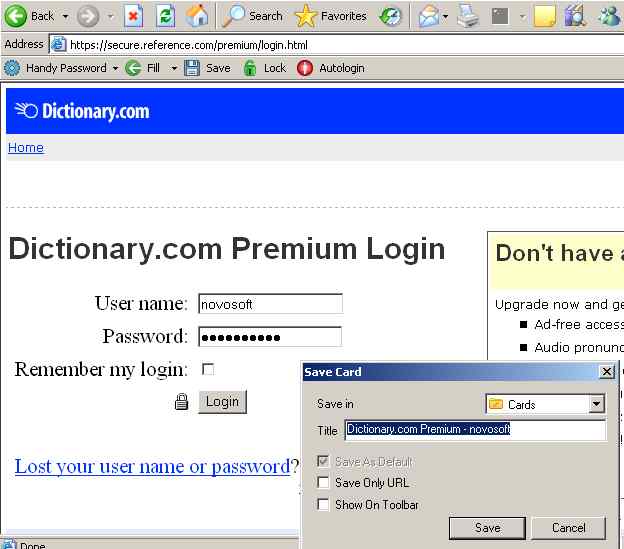624x549 pixels.
Task: Click the page icon in address bar
Action: click(58, 45)
